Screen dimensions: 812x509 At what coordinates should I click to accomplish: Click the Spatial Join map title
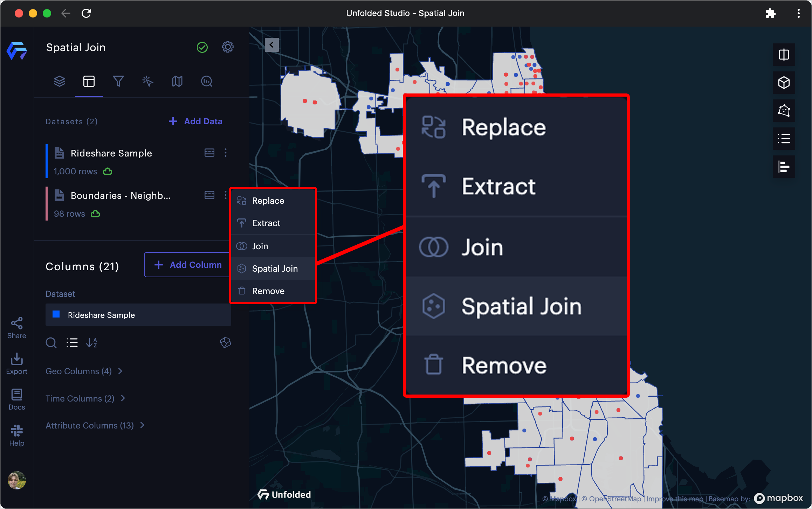76,47
